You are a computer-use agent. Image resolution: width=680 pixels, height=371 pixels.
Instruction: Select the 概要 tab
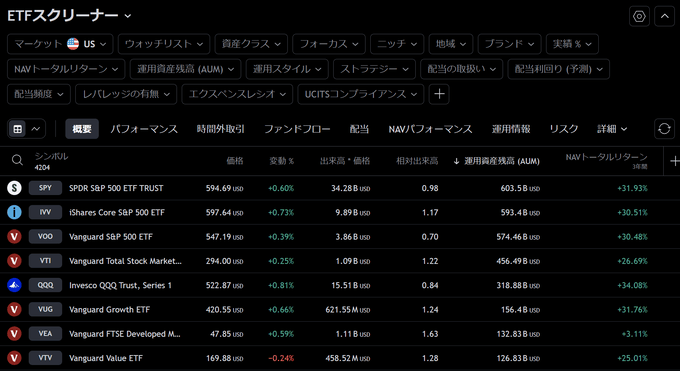pyautogui.click(x=82, y=129)
